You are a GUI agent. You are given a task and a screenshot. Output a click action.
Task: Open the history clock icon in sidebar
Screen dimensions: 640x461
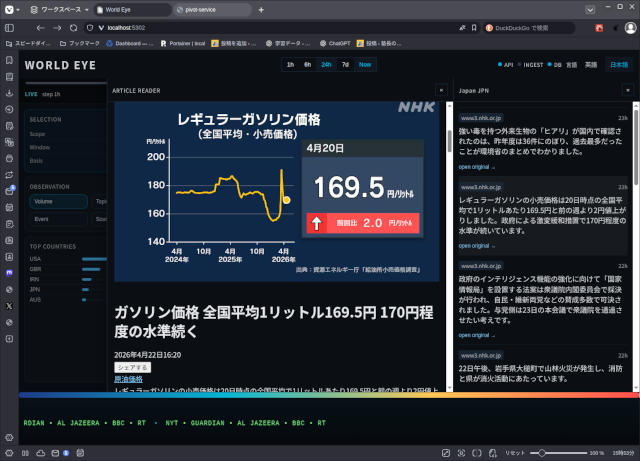9,107
